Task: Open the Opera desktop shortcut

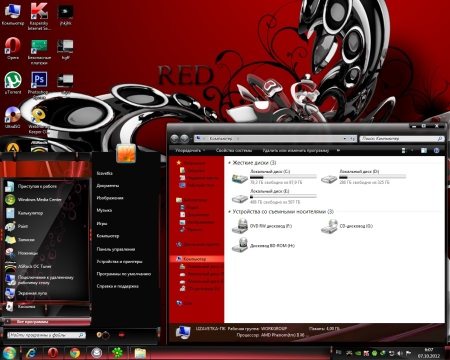Action: [x=13, y=49]
